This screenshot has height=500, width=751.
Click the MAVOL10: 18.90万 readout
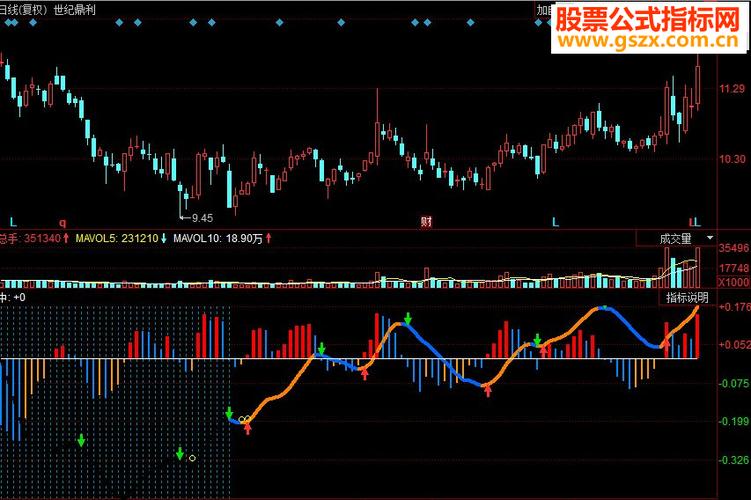click(222, 238)
